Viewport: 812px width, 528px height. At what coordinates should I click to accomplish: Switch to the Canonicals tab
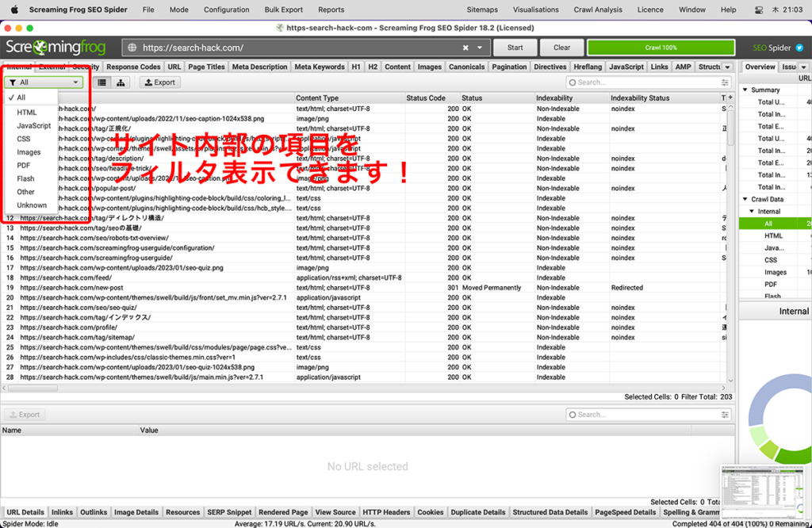pyautogui.click(x=466, y=67)
